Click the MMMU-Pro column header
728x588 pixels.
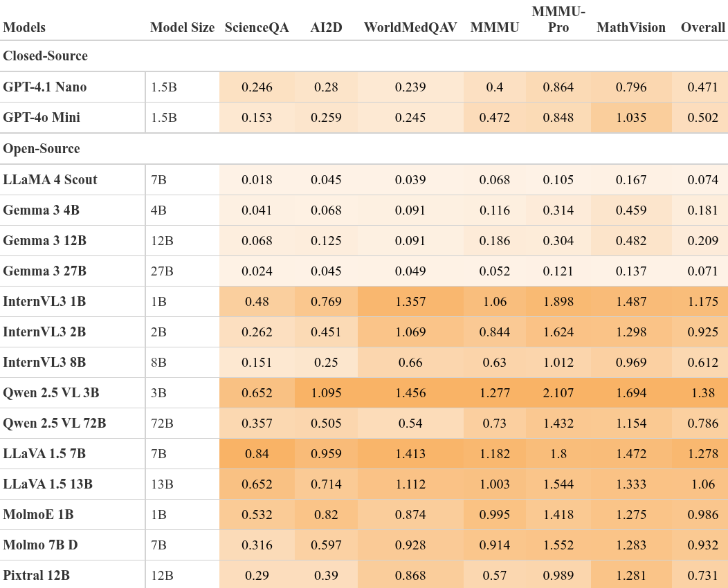pos(558,20)
